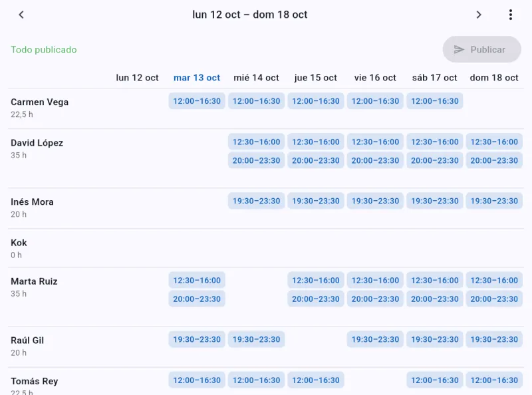Open the three-dot overflow menu
532x395 pixels.
(510, 15)
